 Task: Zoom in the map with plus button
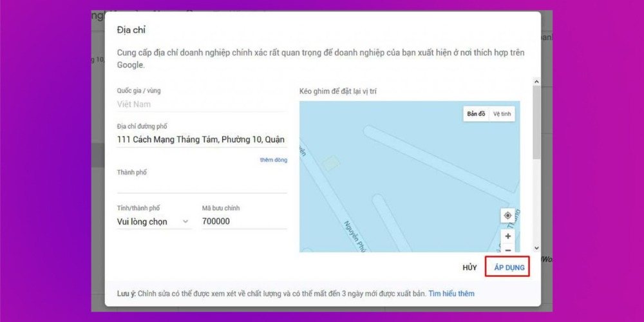point(507,236)
